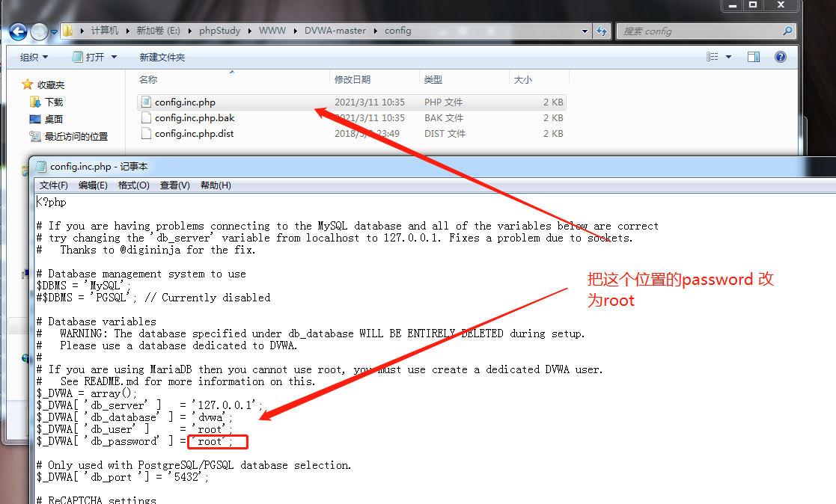This screenshot has height=504, width=836.
Task: Sort files by the 修改日期 column header
Action: [353, 79]
